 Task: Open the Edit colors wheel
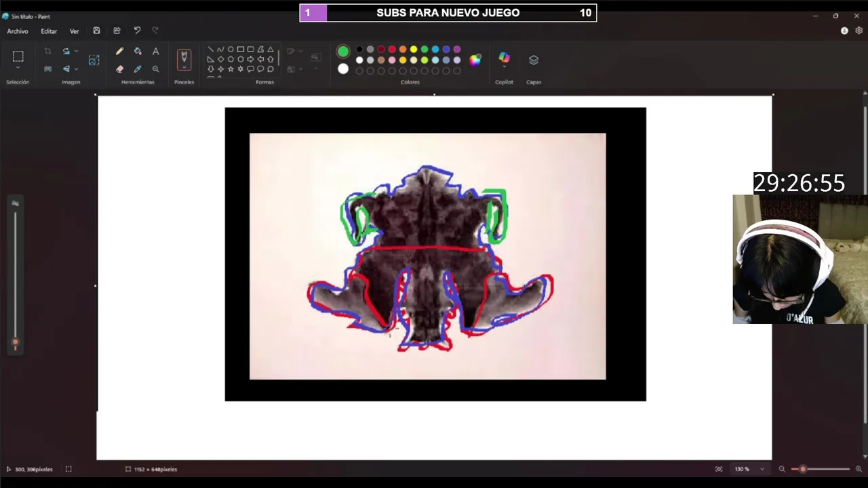click(x=475, y=60)
